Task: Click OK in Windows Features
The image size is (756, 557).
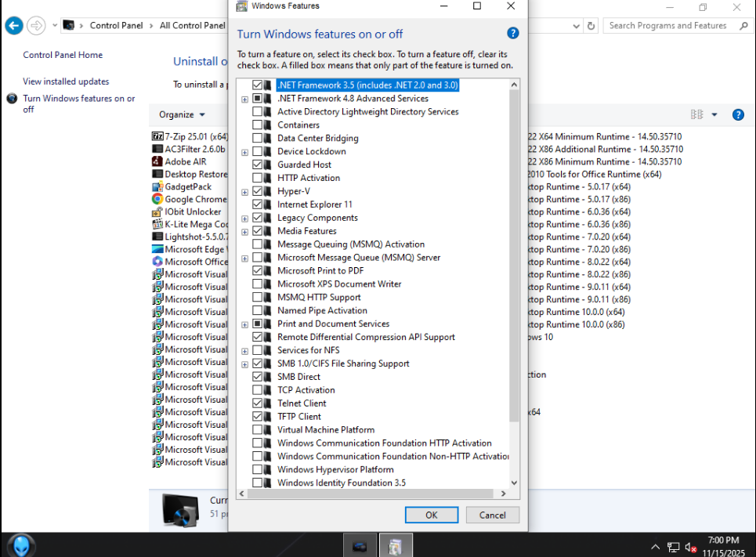Action: [432, 515]
